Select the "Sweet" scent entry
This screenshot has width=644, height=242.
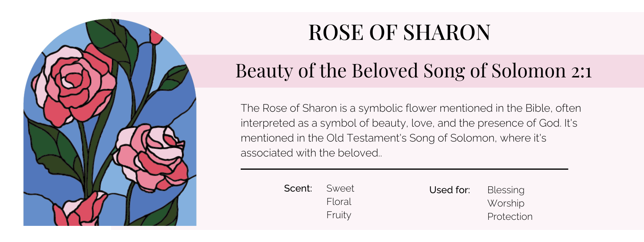[x=340, y=188]
